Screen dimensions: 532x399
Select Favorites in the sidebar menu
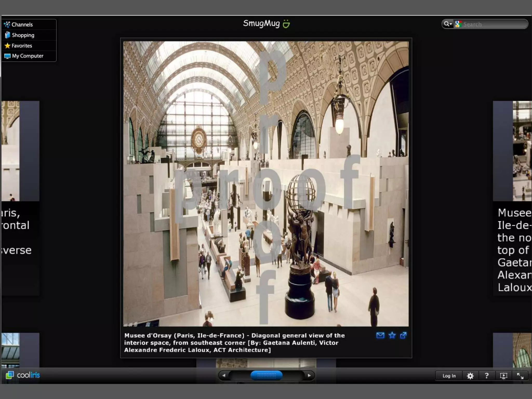(x=22, y=46)
